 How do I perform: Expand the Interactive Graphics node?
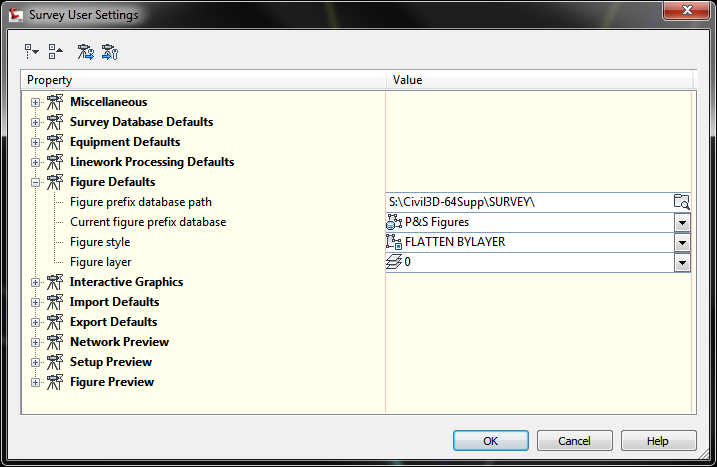point(35,283)
